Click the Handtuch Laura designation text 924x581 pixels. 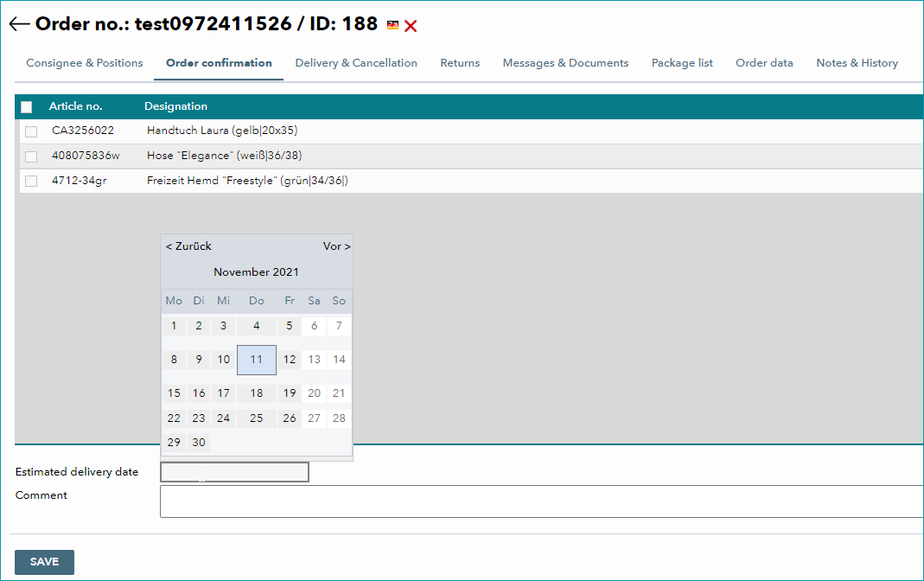pos(222,131)
